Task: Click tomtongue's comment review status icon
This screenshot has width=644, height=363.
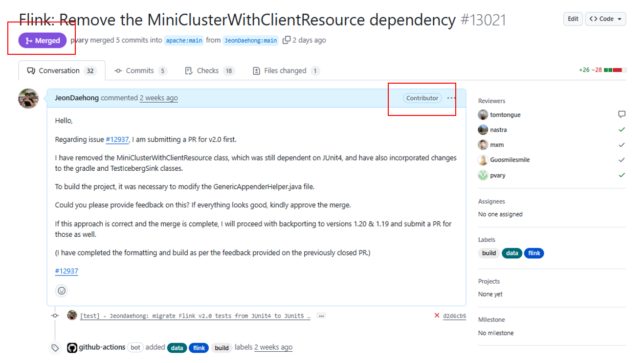Action: coord(622,114)
